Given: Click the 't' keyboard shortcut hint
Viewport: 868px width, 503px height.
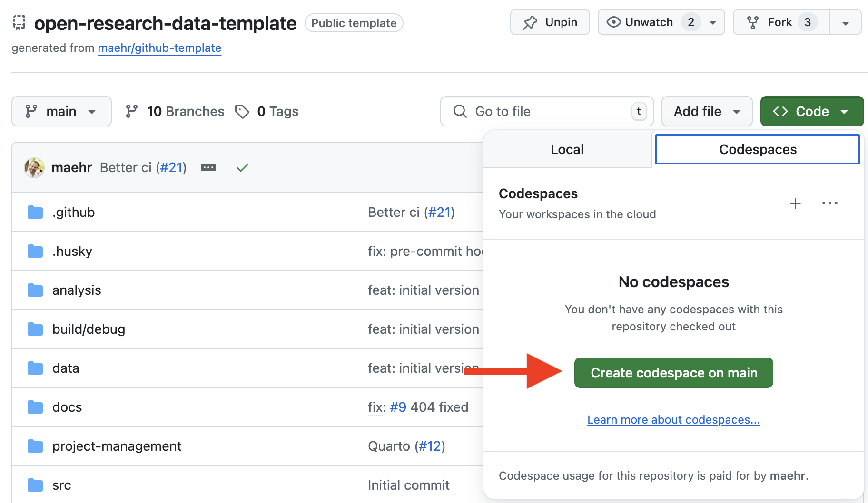Looking at the screenshot, I should [x=639, y=111].
